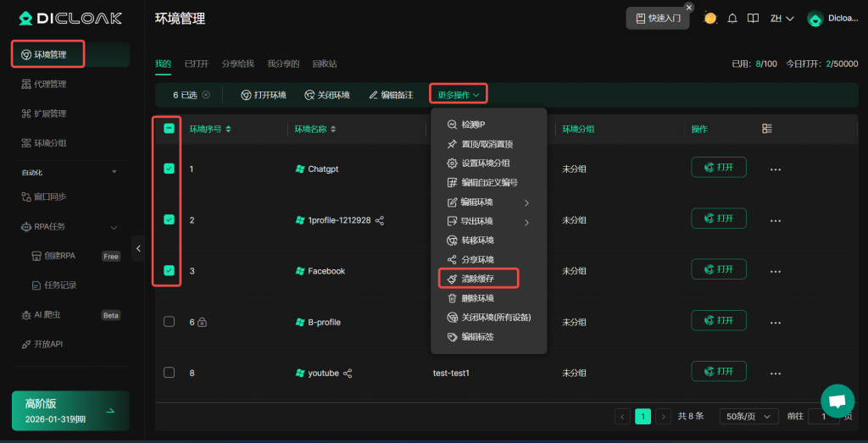Uncheck the Chatgpt profile checkbox
868x443 pixels.
tap(170, 169)
